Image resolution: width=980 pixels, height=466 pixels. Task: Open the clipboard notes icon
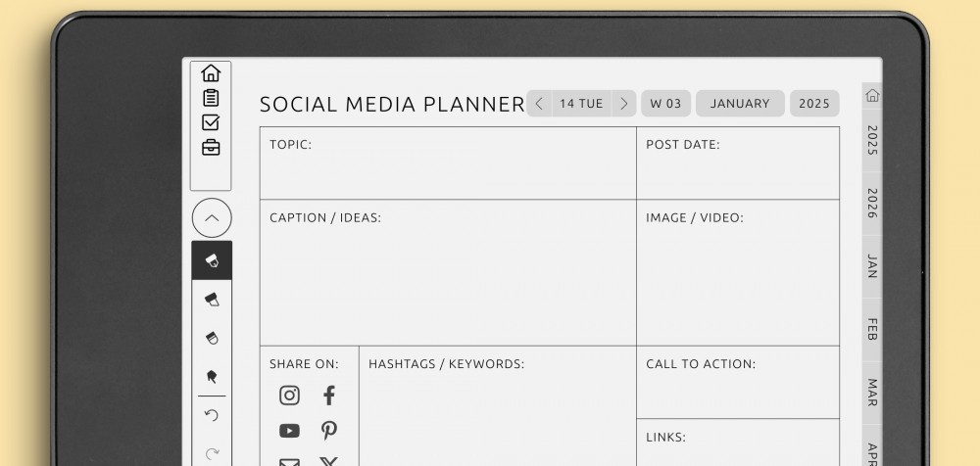pyautogui.click(x=211, y=98)
